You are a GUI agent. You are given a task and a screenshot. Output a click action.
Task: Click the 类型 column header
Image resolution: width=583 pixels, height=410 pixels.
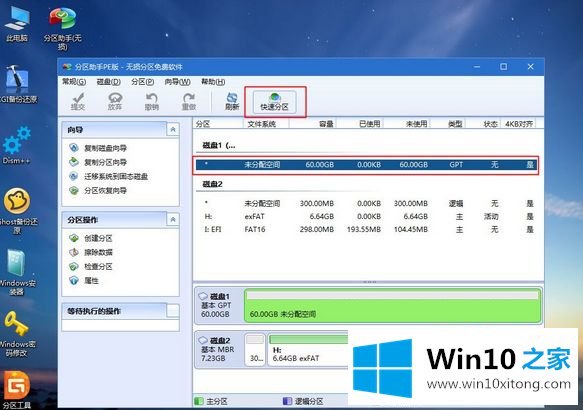tap(448, 124)
